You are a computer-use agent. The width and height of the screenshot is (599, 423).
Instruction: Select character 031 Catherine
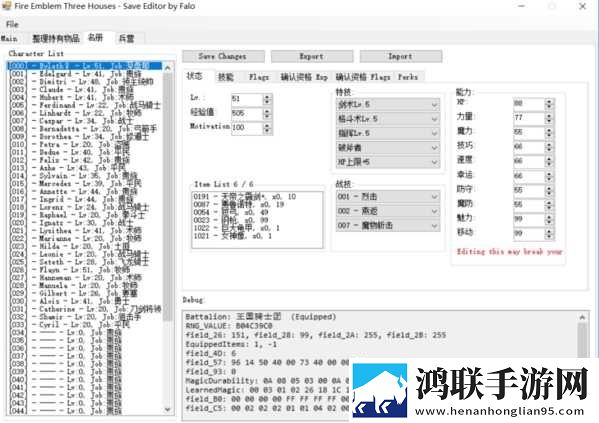coord(85,309)
